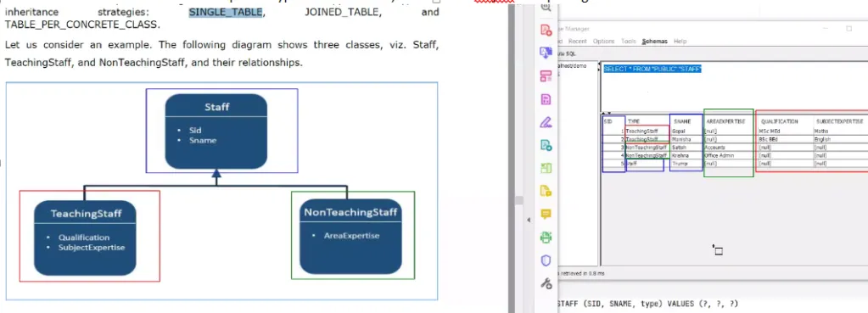Click the document vertical scrollbar thumb

[519, 200]
